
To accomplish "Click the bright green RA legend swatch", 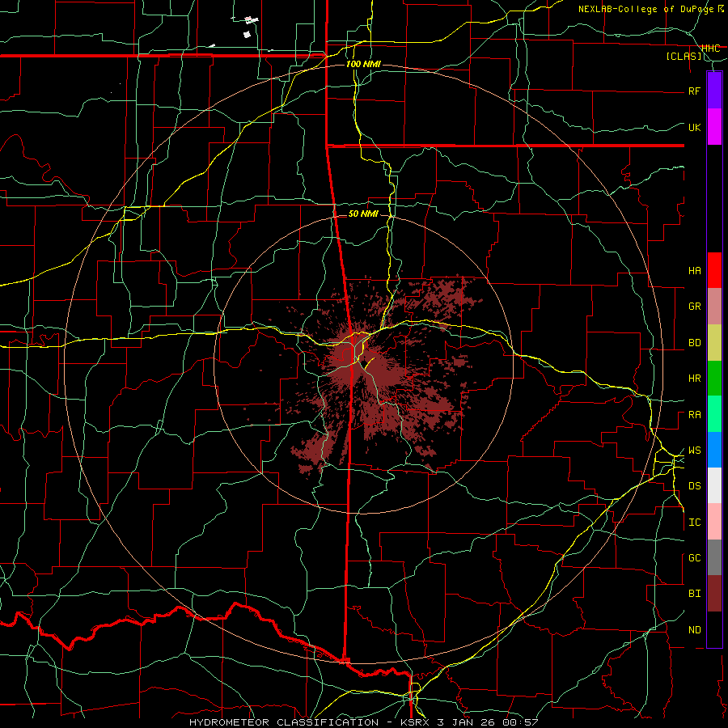I will pyautogui.click(x=714, y=414).
